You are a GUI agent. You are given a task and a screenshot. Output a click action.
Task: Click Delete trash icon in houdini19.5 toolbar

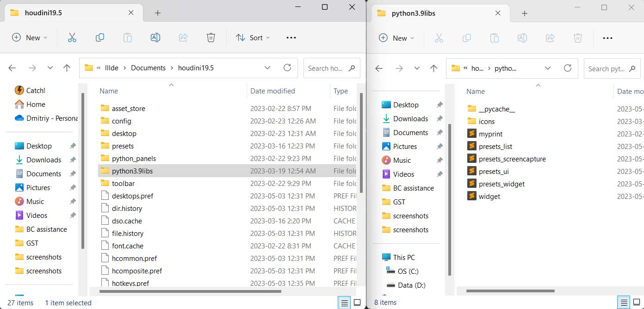(211, 37)
